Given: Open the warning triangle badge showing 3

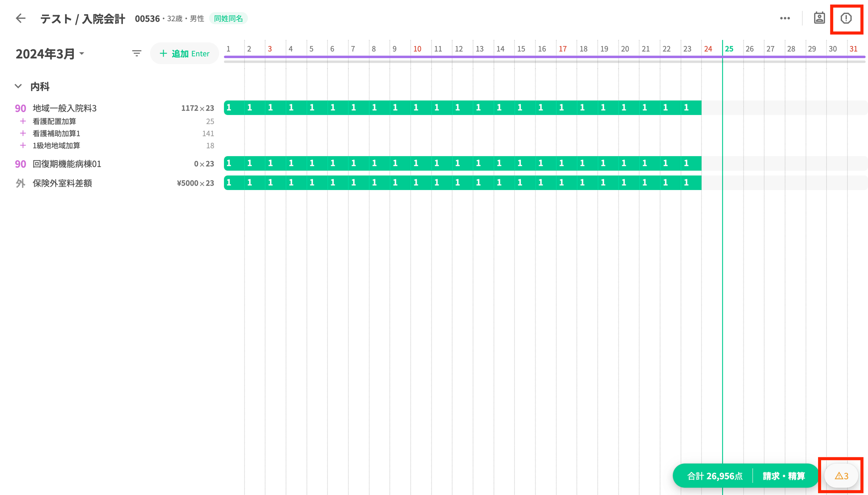Looking at the screenshot, I should pyautogui.click(x=841, y=476).
